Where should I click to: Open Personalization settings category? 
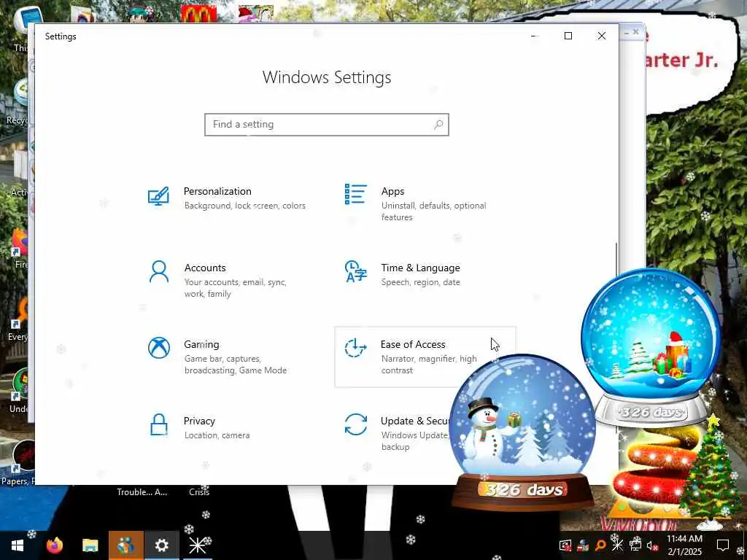(217, 192)
